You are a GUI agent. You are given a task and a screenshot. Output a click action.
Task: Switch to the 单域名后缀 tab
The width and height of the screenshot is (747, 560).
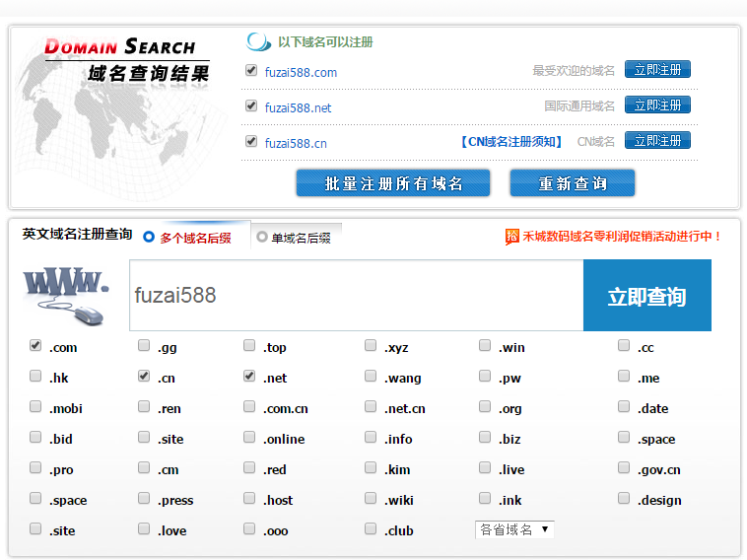(294, 237)
